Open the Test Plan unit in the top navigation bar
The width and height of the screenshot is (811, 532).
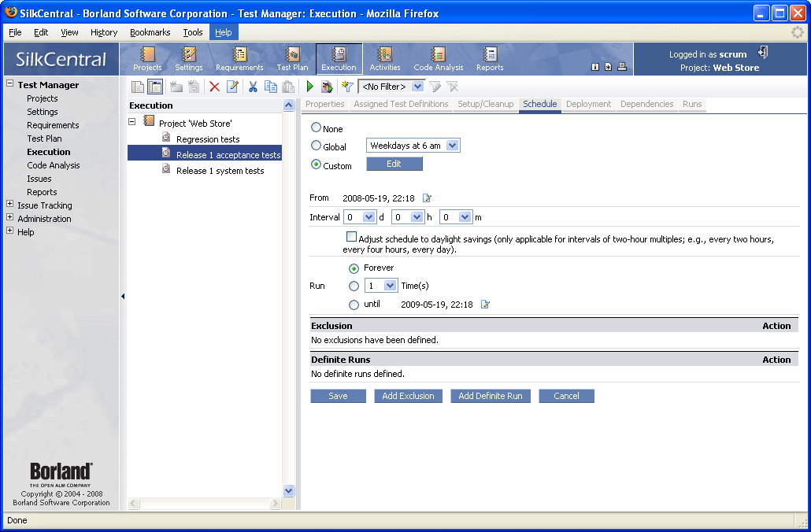[292, 59]
